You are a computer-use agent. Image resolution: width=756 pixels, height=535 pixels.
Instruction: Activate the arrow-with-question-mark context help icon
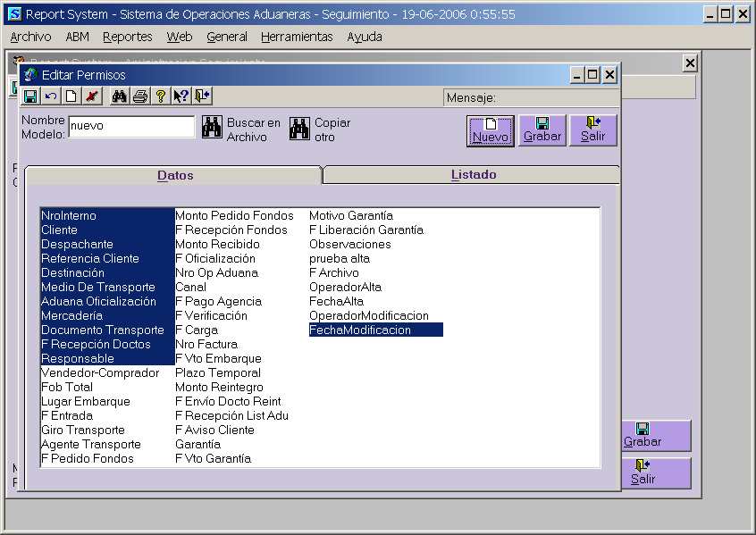181,96
